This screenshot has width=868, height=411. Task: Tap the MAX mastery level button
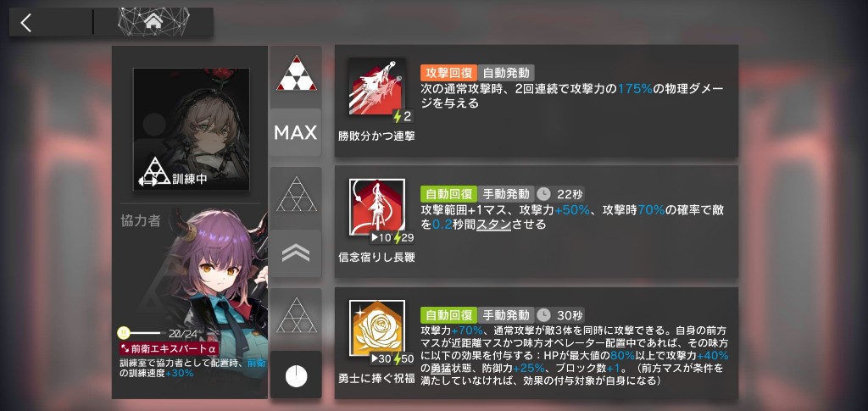pos(296,133)
